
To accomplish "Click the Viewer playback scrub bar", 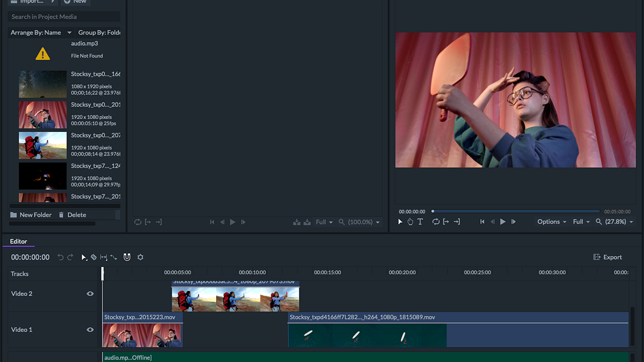I will [516, 211].
